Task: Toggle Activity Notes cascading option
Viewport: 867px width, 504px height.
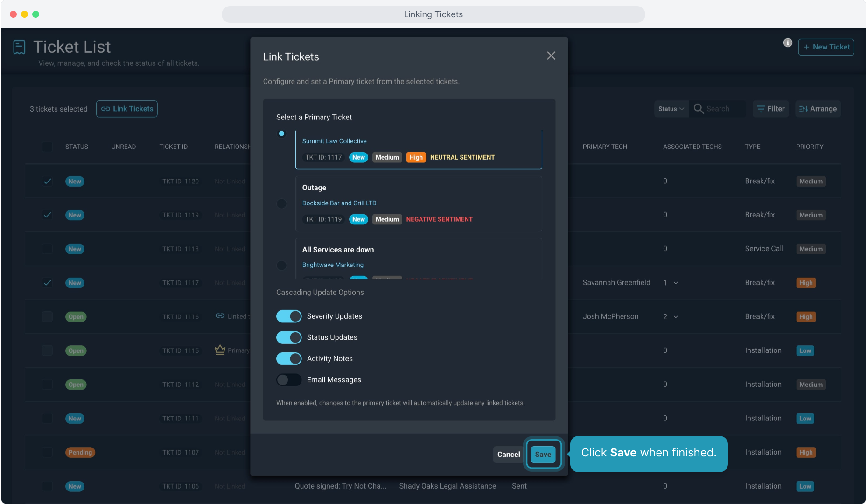Action: click(x=289, y=359)
